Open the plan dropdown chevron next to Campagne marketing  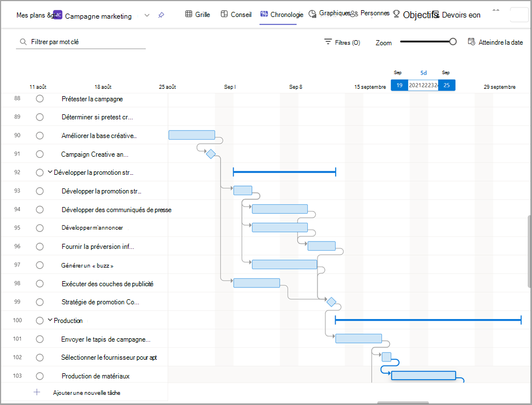tap(147, 15)
